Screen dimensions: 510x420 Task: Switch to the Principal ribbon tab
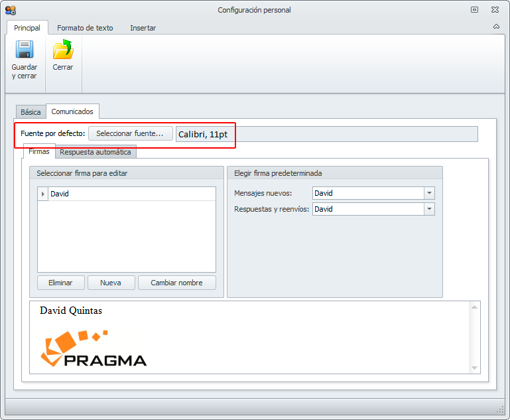27,28
